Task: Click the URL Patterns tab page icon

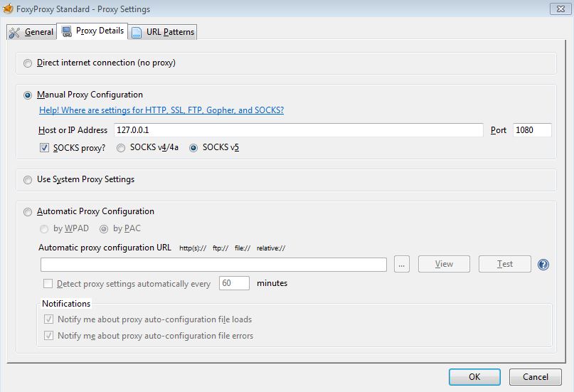Action: pos(137,32)
